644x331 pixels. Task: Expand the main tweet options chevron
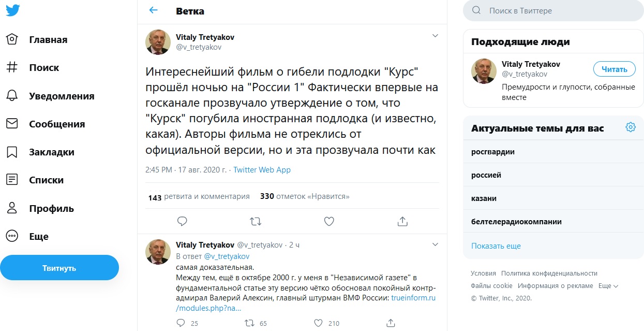[435, 36]
